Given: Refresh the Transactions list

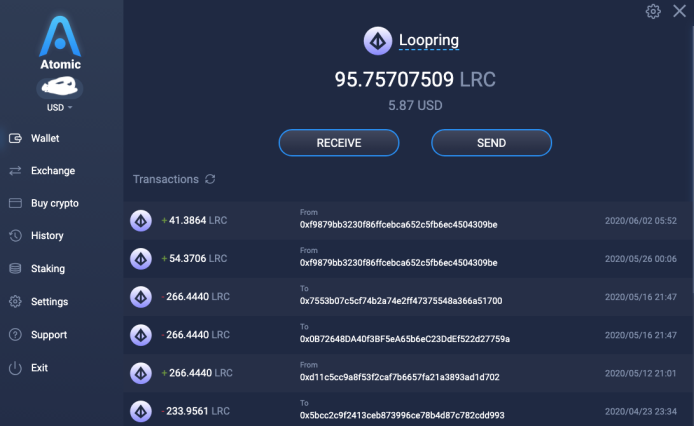Looking at the screenshot, I should (210, 179).
